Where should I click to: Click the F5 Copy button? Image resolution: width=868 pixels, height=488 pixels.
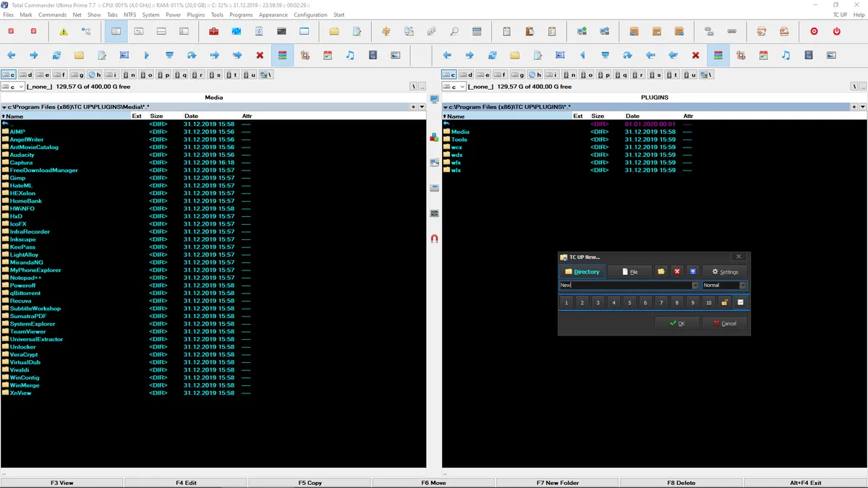point(310,482)
